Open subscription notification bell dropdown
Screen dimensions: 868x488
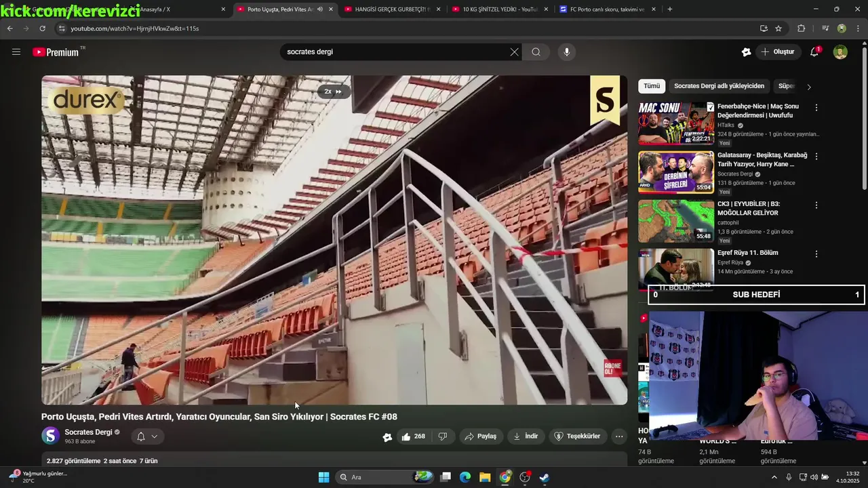tap(147, 436)
